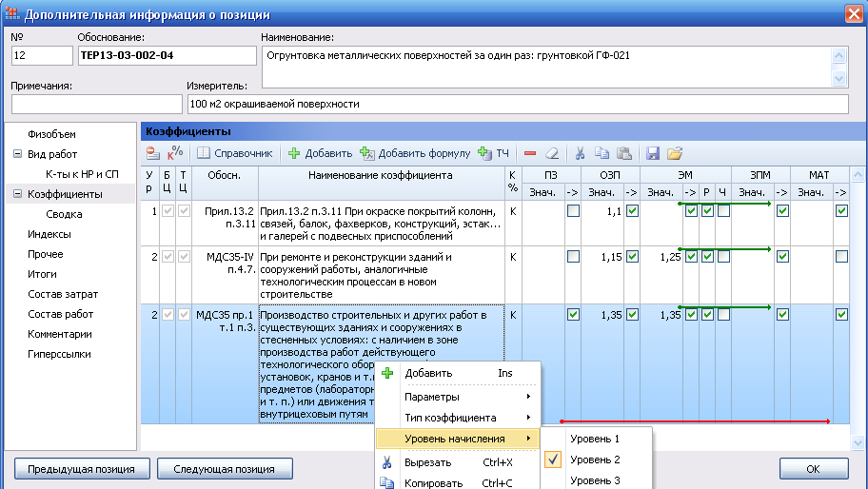This screenshot has height=489, width=868.
Task: Collapse the Вид работ tree node
Action: 17,154
